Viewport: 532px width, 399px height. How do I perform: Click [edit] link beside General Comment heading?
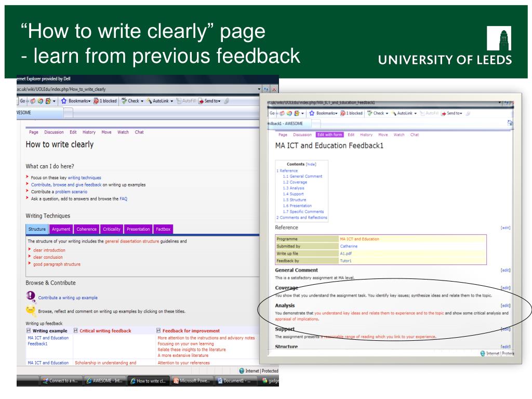pyautogui.click(x=505, y=270)
